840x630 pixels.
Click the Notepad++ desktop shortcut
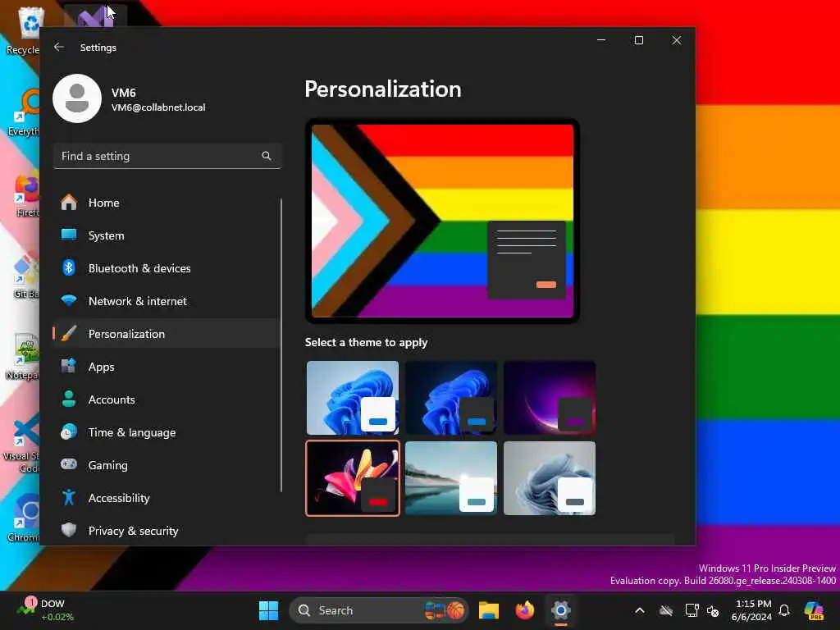tap(22, 356)
